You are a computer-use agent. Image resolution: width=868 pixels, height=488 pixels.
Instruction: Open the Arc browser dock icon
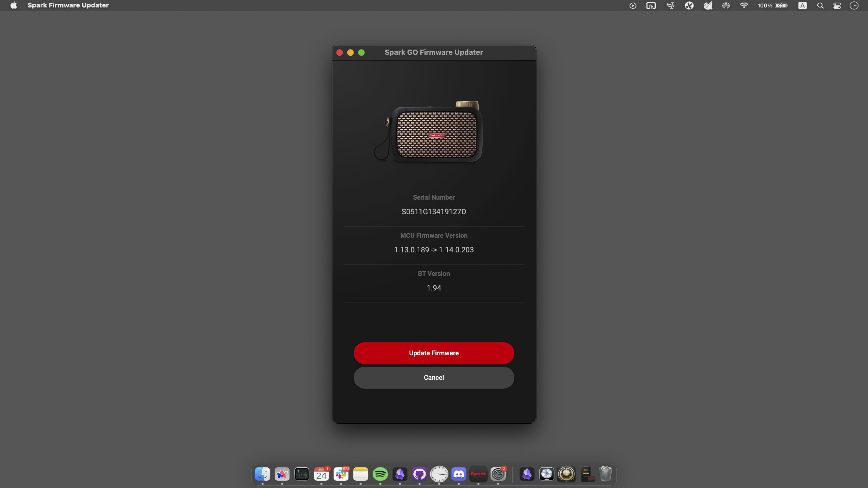[x=282, y=474]
